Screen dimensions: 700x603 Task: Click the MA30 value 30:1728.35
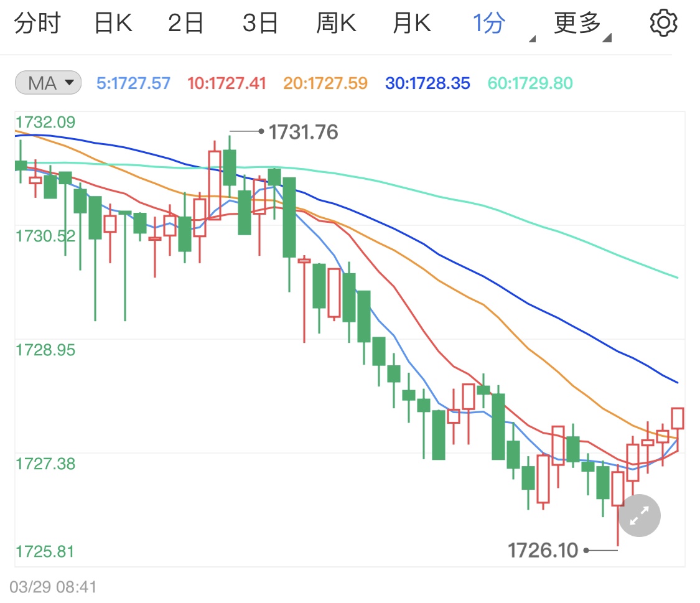427,83
